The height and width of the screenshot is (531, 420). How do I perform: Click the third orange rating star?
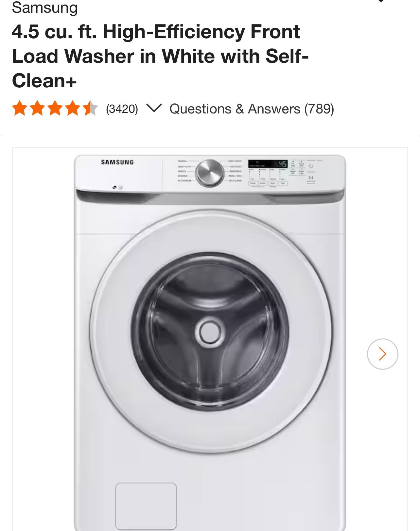55,108
